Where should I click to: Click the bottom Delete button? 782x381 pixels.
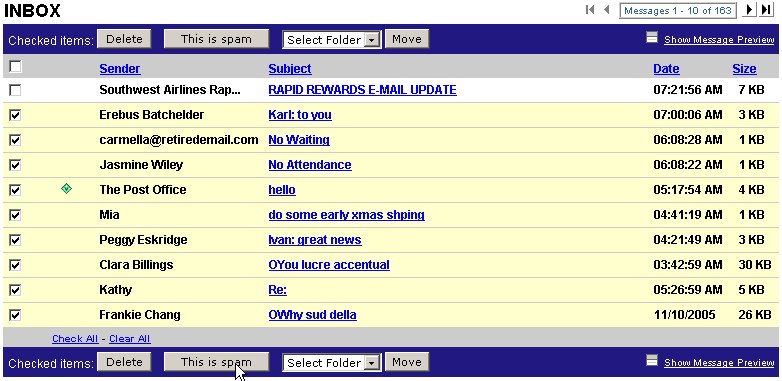click(124, 362)
